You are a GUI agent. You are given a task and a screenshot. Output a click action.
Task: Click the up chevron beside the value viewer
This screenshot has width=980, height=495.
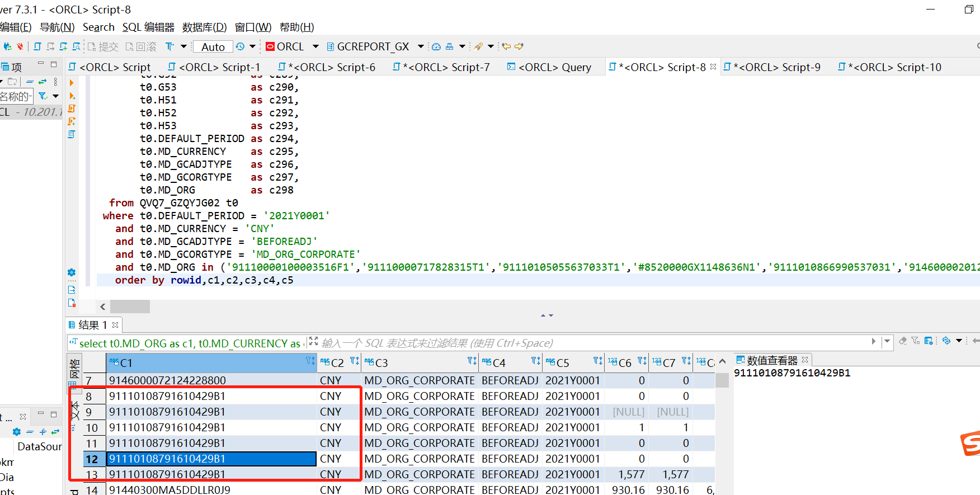(x=723, y=361)
